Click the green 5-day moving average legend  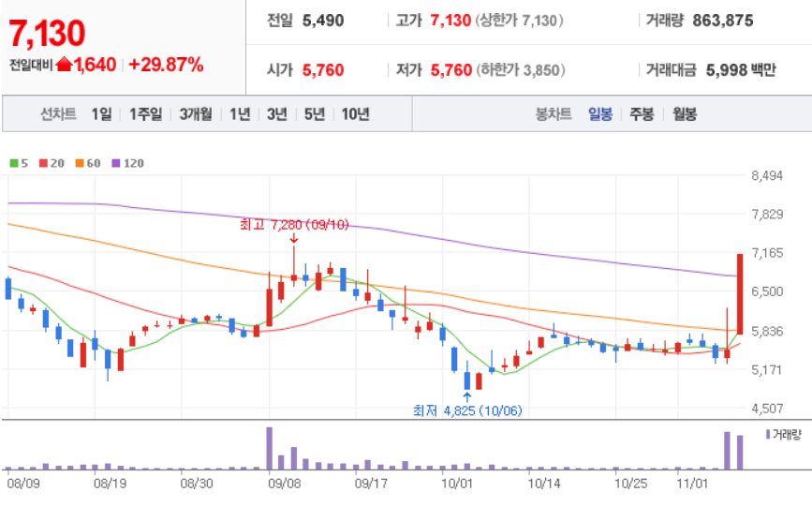(19, 163)
